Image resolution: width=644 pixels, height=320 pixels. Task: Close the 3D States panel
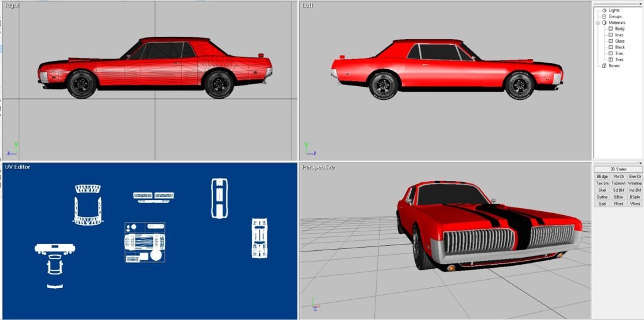pyautogui.click(x=640, y=163)
